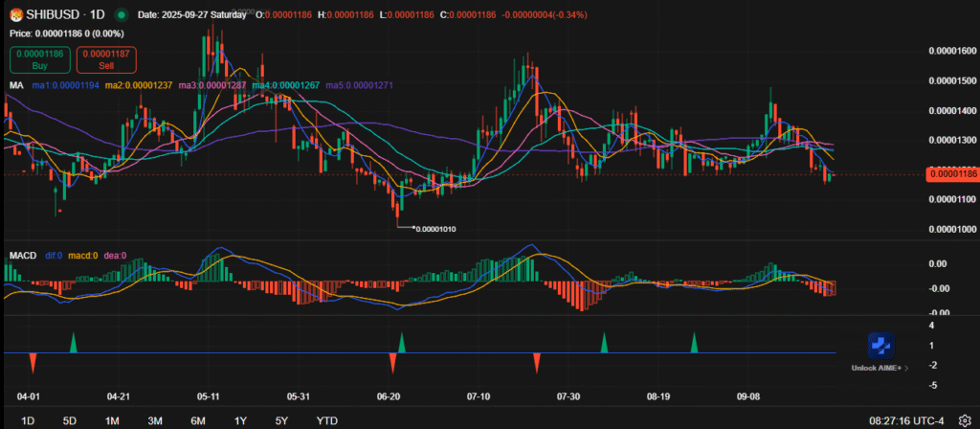Click the 0.00001000 price axis label
The width and height of the screenshot is (980, 429).
[952, 230]
